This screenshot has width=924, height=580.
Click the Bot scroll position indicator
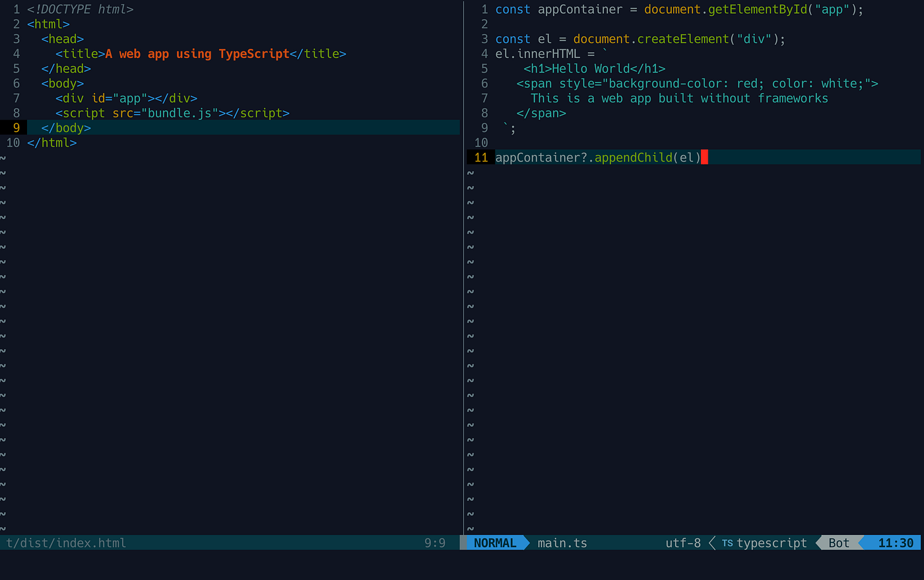838,543
